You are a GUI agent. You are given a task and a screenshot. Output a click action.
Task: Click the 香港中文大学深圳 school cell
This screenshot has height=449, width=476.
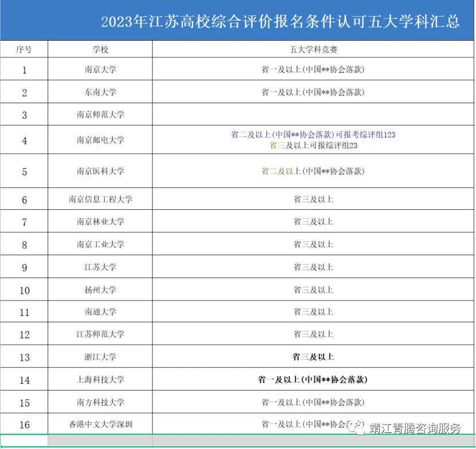(100, 424)
